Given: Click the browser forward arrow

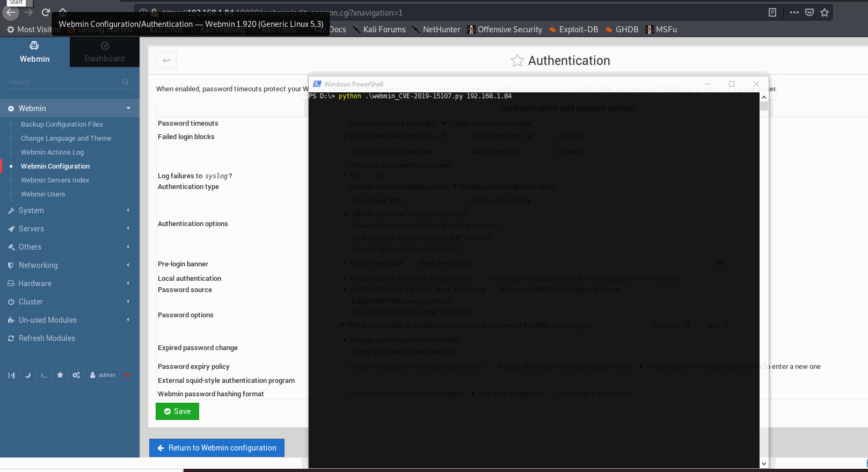Looking at the screenshot, I should (28, 12).
